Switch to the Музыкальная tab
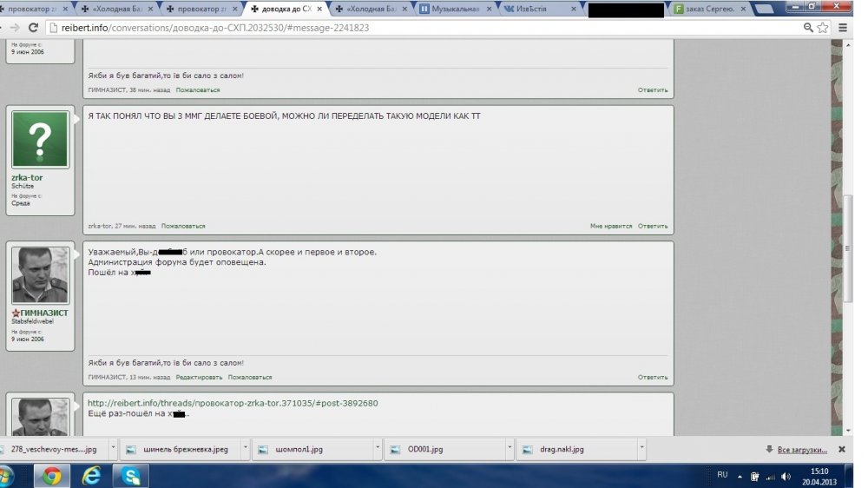 (x=455, y=9)
